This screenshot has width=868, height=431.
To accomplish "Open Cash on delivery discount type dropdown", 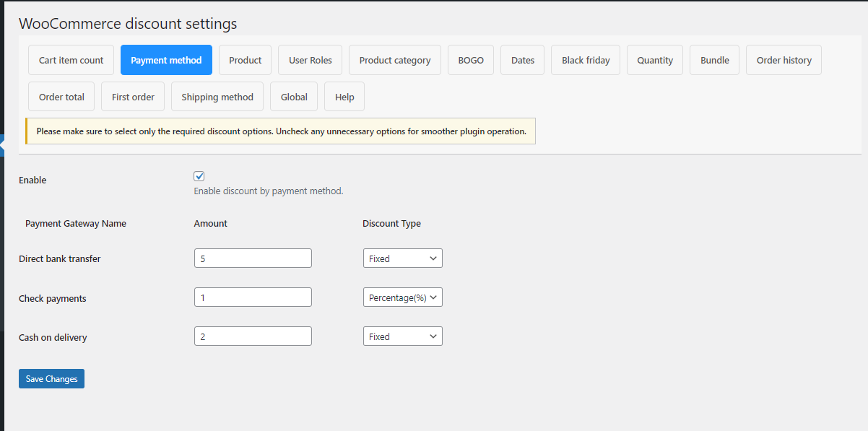I will (402, 336).
